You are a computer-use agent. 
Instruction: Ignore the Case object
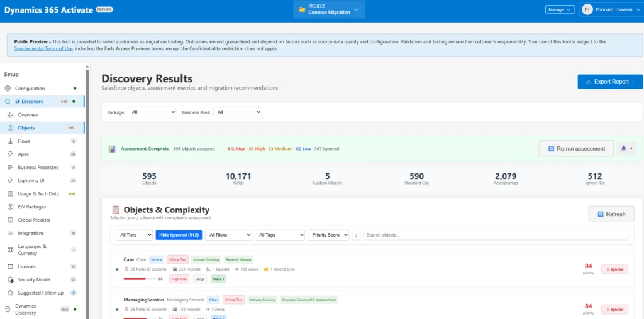pos(615,269)
